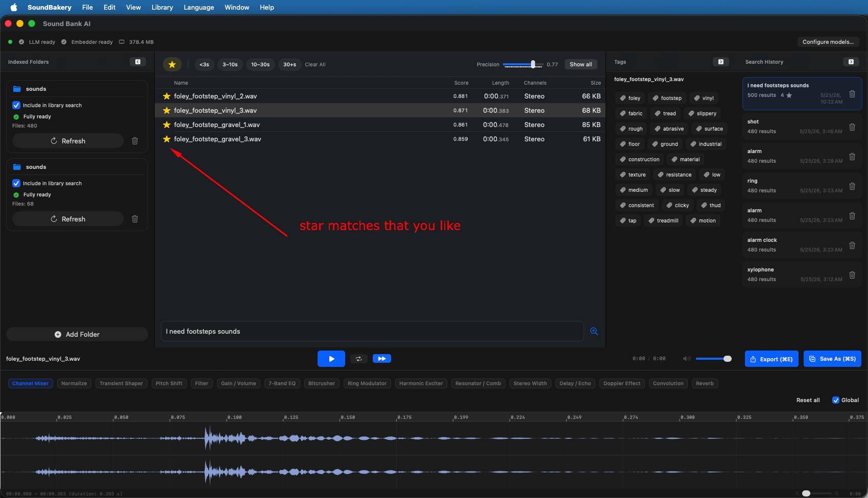Screen dimensions: 868x498
Task: Toggle the starred favorites filter button
Action: click(172, 64)
